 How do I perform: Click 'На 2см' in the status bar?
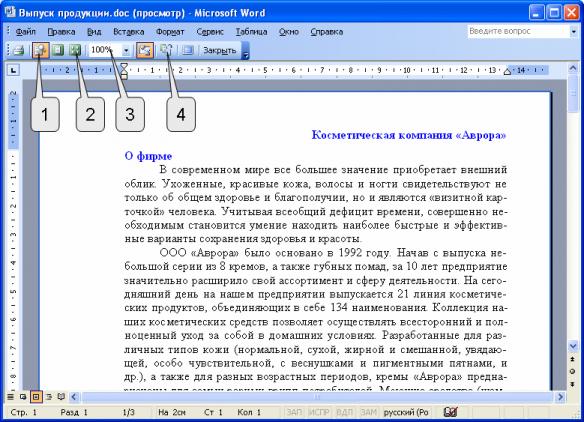click(x=172, y=412)
